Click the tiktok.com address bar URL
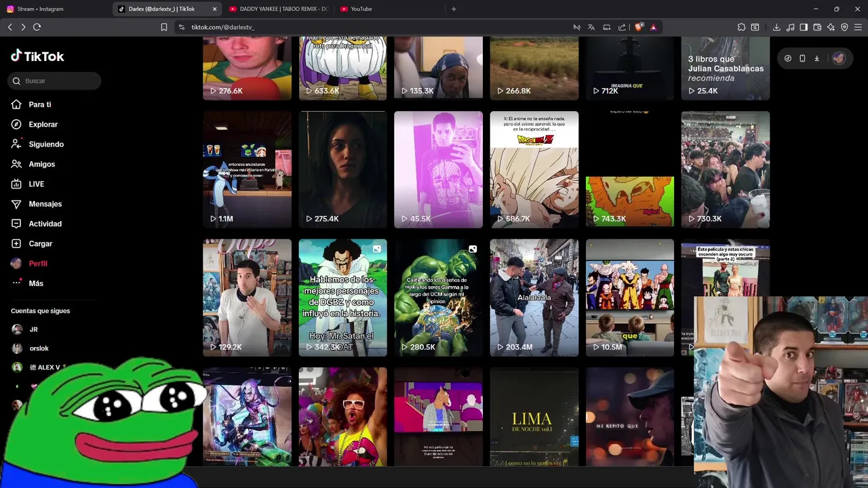Viewport: 868px width, 488px height. 223,27
